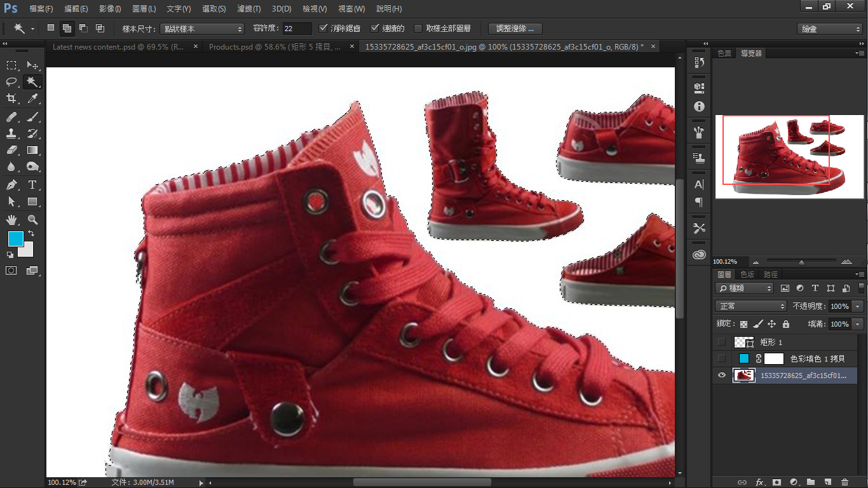Toggle the 消除鋸齒 anti-alias checkbox
This screenshot has height=488, width=868.
pos(323,29)
